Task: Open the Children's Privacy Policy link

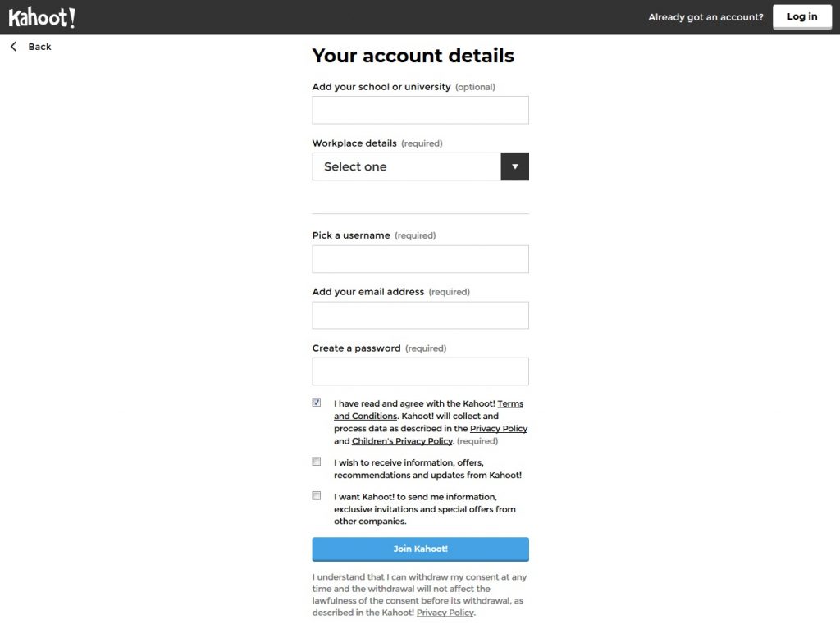Action: (402, 441)
